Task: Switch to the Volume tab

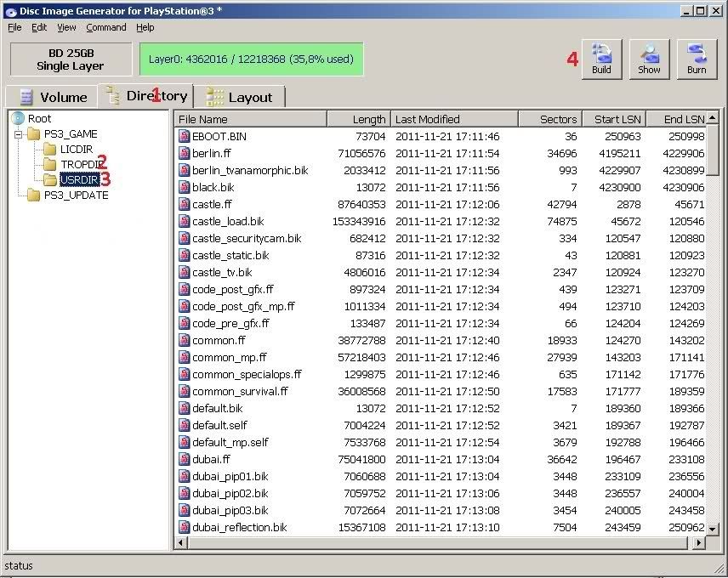Action: coord(52,97)
